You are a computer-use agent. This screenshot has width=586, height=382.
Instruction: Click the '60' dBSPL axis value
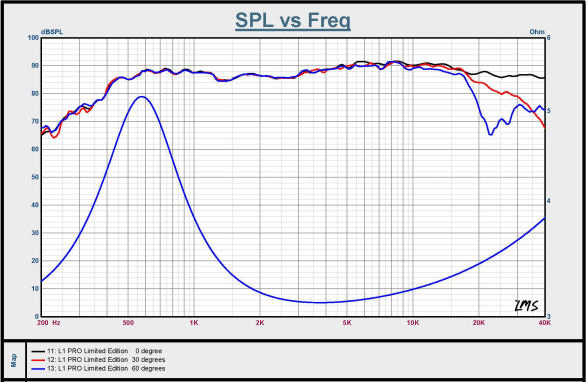(35, 149)
